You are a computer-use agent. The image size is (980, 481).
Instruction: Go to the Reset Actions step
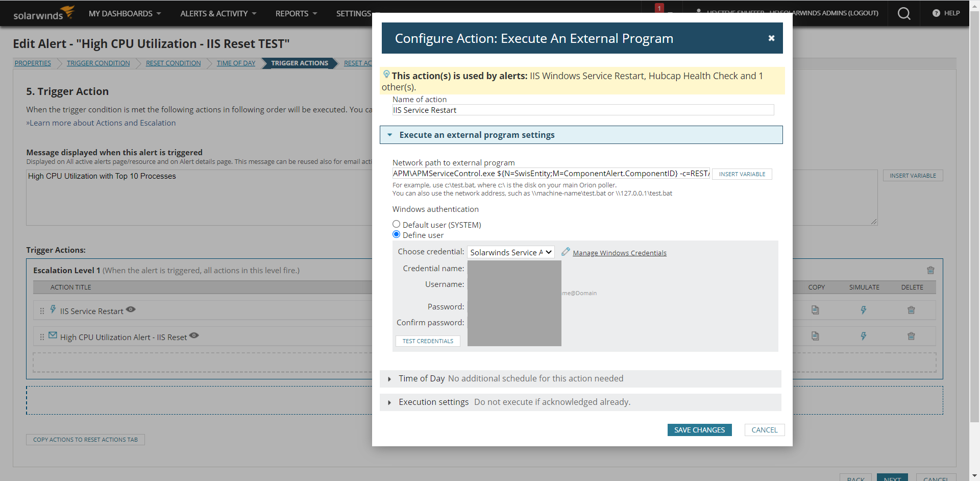(x=358, y=63)
